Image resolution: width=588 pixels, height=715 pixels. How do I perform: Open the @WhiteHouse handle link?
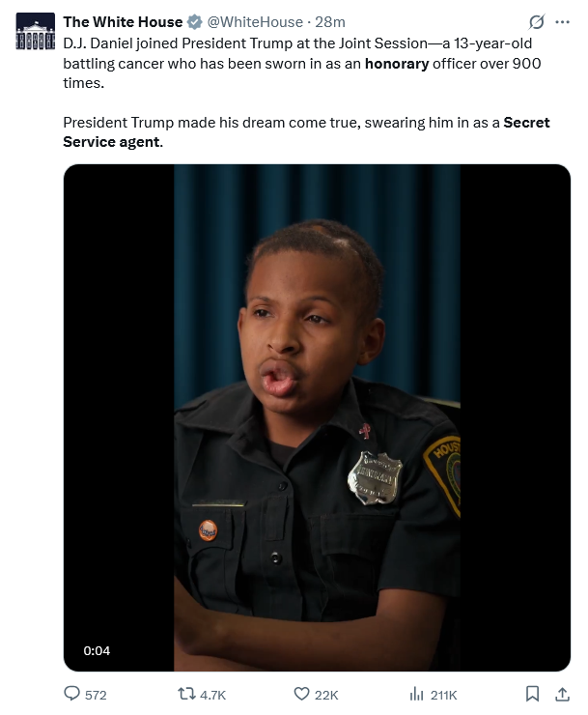[x=251, y=22]
